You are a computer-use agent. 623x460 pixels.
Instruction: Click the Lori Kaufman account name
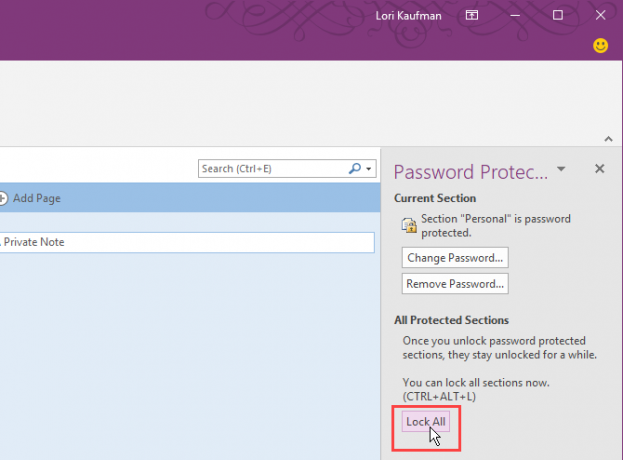pos(408,16)
